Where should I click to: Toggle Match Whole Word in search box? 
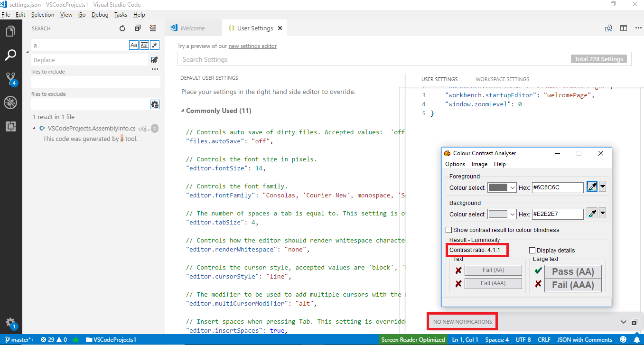[144, 45]
